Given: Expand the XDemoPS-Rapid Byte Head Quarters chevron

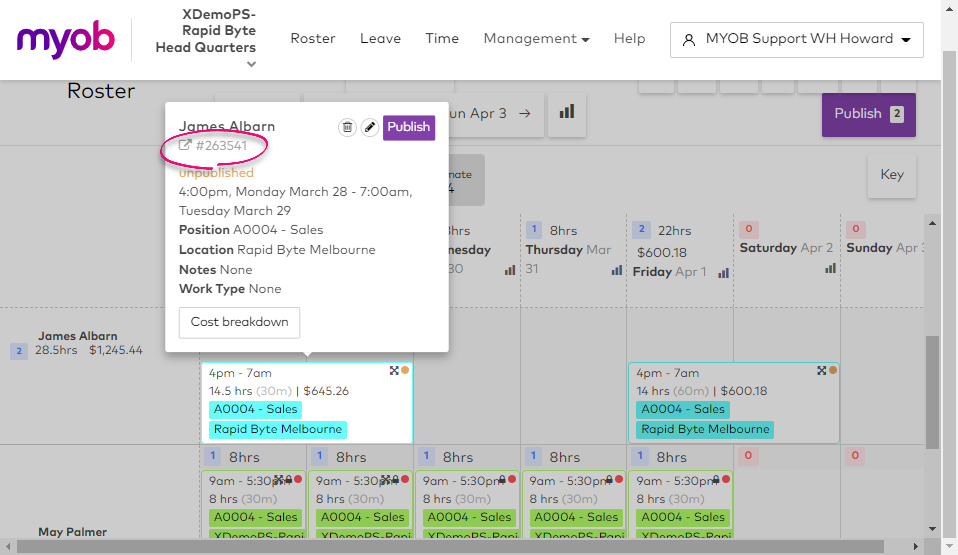Looking at the screenshot, I should coord(252,64).
